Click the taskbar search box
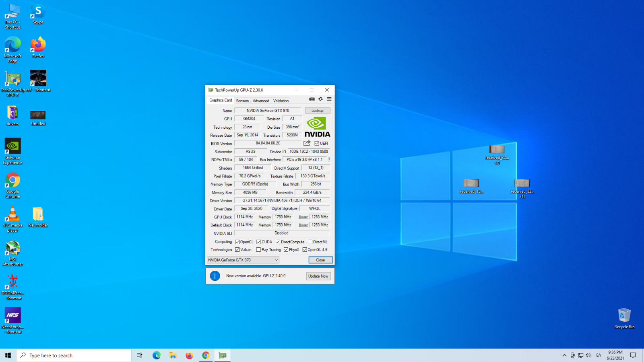The width and height of the screenshot is (644, 362). 74,355
